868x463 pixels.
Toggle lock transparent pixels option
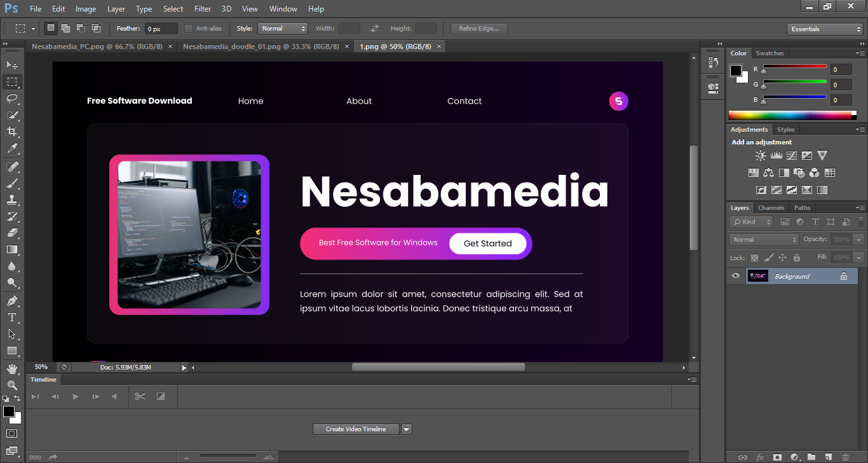(754, 258)
